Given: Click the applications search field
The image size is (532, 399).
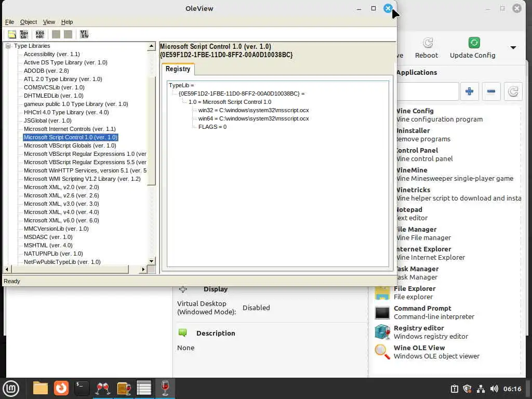Looking at the screenshot, I should pos(428,91).
